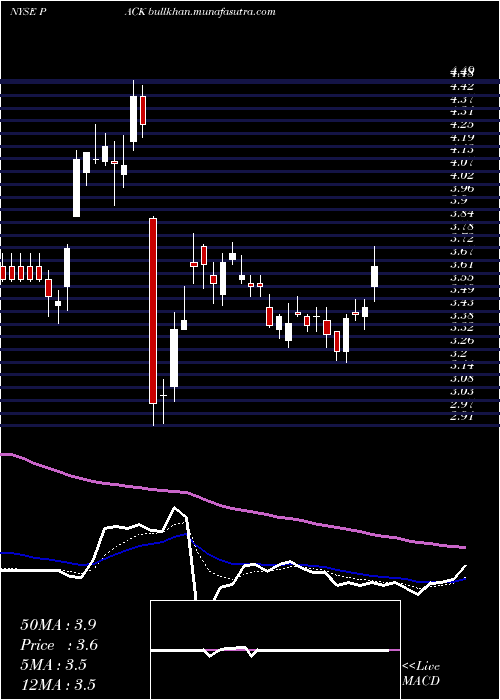Click the Price : 3.6 legend text
This screenshot has width=500, height=700.
tap(59, 645)
